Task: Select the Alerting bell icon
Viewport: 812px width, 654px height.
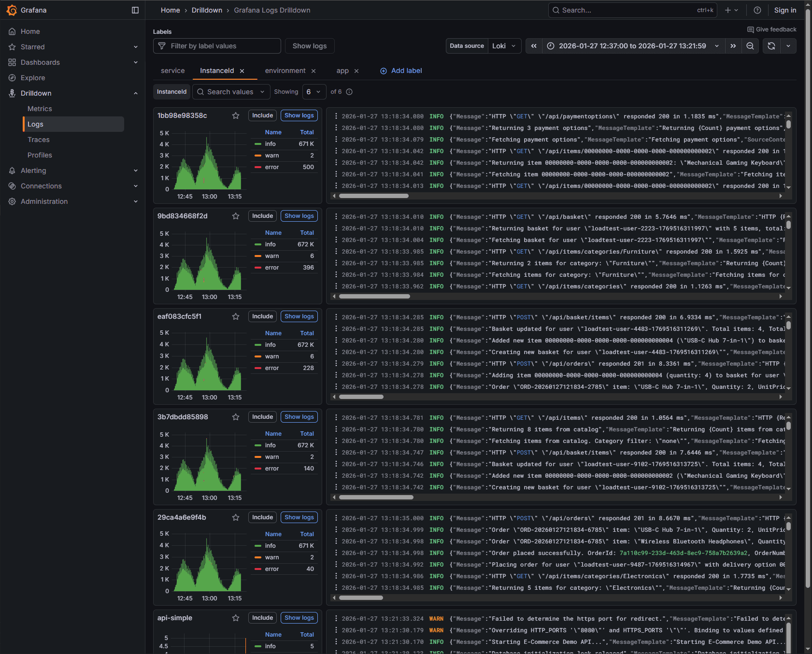Action: coord(12,171)
